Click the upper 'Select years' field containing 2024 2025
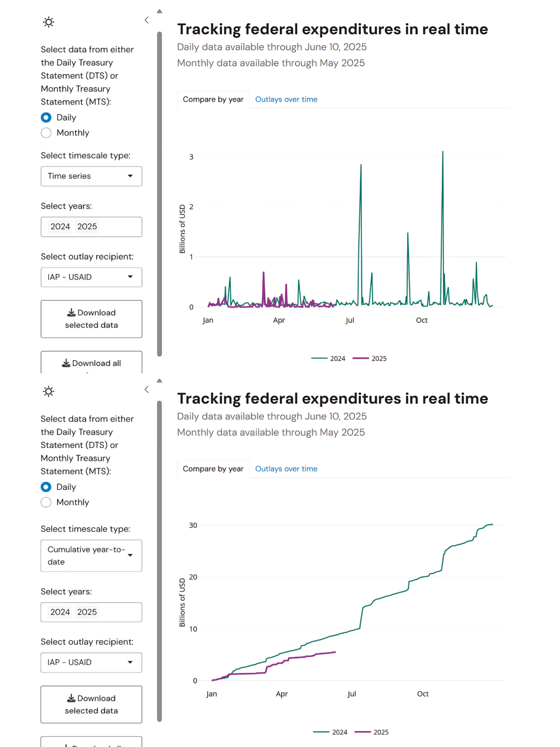 [91, 227]
